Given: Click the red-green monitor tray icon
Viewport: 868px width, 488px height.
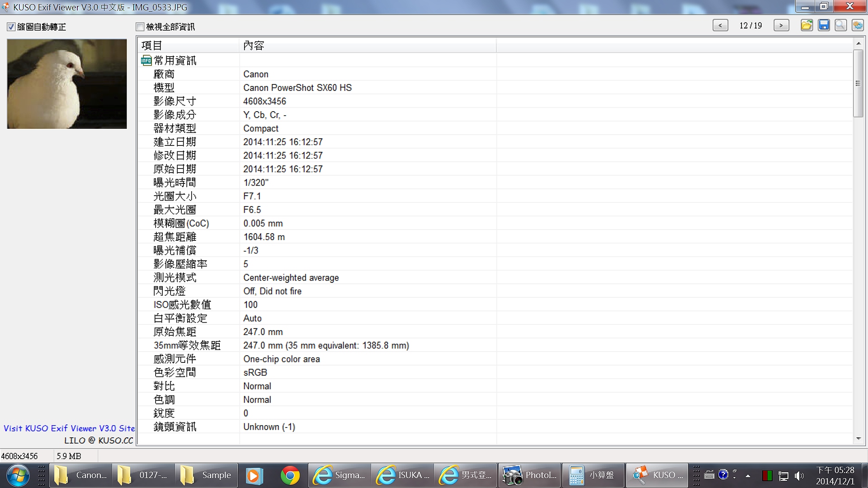Looking at the screenshot, I should coord(767,476).
